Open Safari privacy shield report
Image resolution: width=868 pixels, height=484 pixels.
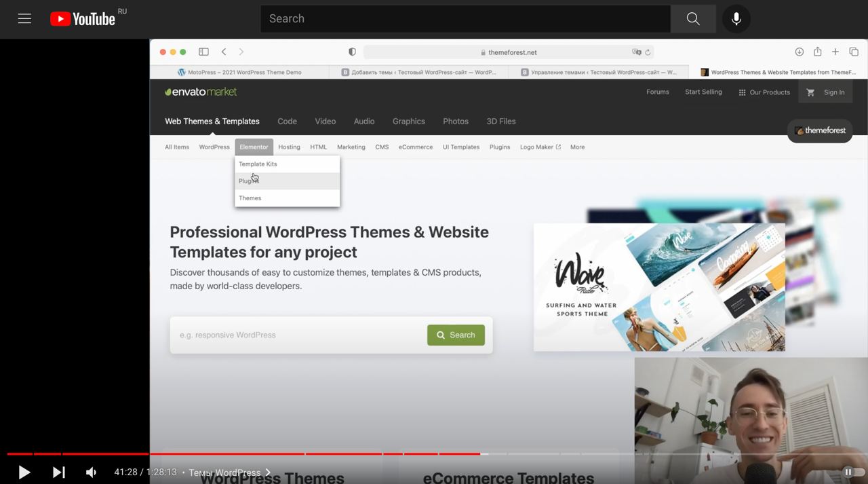point(352,52)
